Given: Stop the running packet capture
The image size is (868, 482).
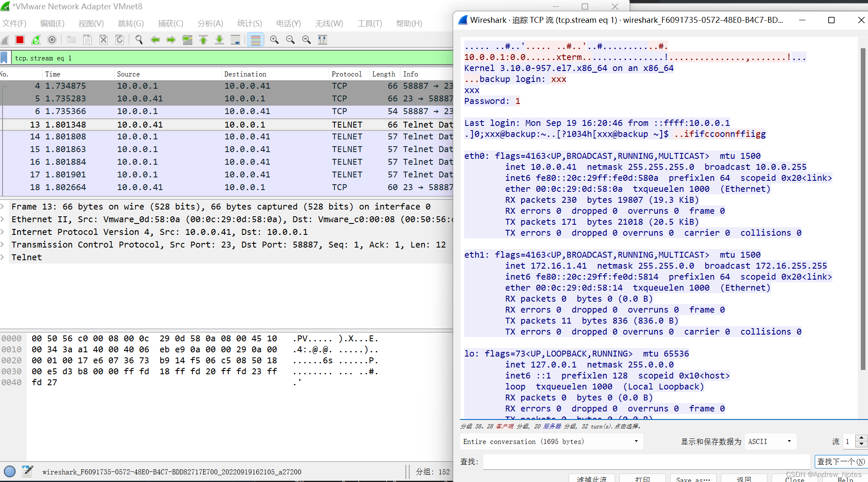Looking at the screenshot, I should tap(20, 40).
